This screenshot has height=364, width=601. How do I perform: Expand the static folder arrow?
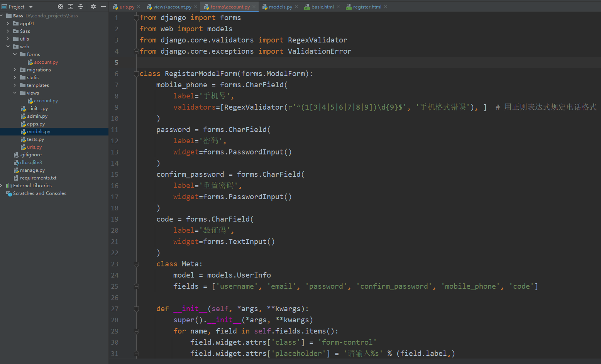point(15,78)
